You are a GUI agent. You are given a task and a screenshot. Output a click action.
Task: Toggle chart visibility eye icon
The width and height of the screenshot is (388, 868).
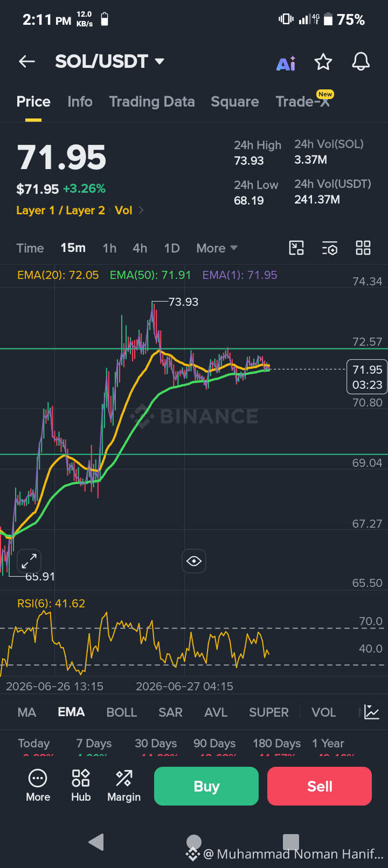194,561
